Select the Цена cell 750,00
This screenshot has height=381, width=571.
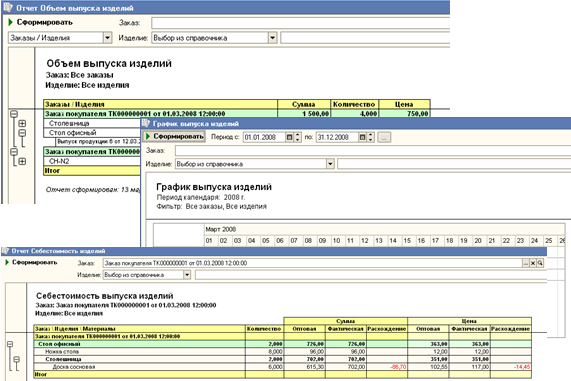(x=404, y=114)
